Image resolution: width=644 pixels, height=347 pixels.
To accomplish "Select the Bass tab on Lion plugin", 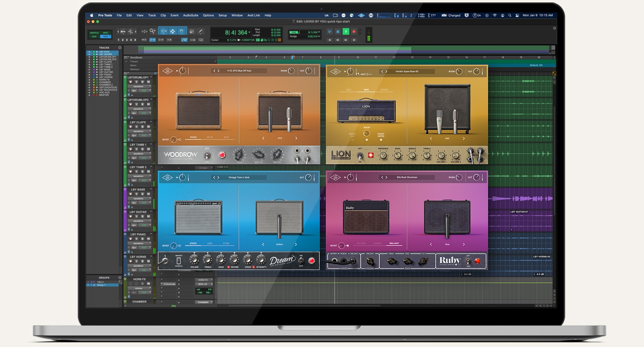I will click(366, 90).
